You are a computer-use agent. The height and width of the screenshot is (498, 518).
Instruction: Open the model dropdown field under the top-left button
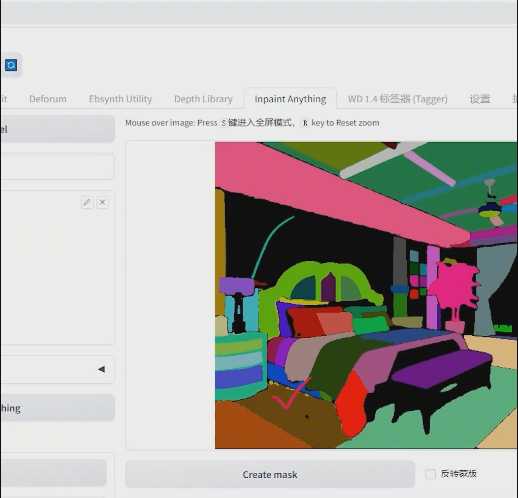57,166
